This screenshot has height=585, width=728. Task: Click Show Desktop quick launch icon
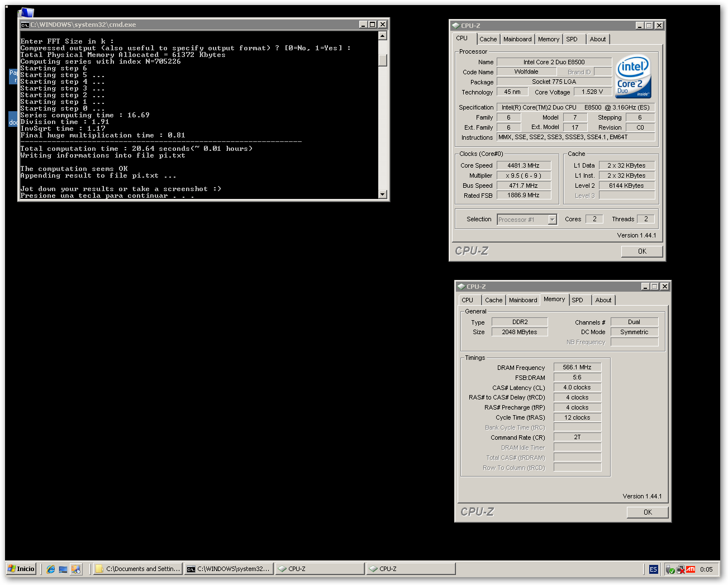(x=63, y=569)
